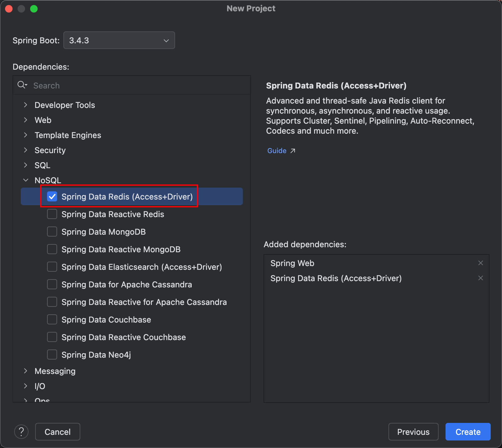Check Spring Data Reactive Redis
Viewport: 502px width, 448px height.
(52, 214)
